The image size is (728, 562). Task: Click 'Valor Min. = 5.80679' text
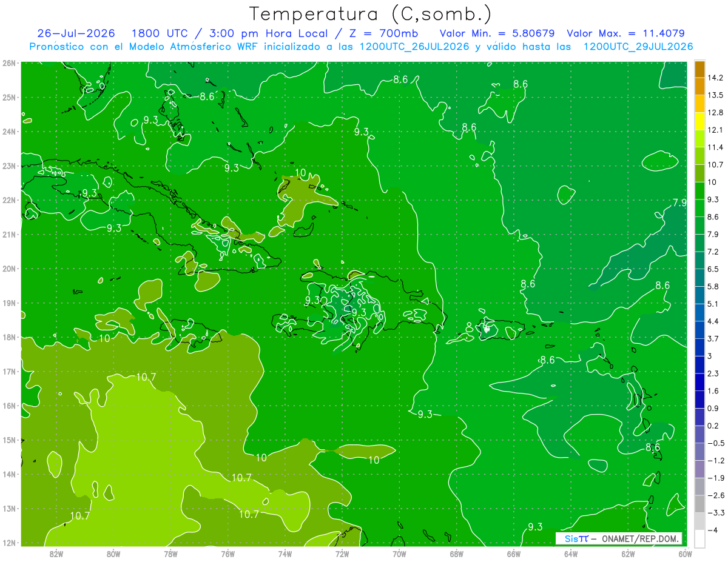(497, 33)
